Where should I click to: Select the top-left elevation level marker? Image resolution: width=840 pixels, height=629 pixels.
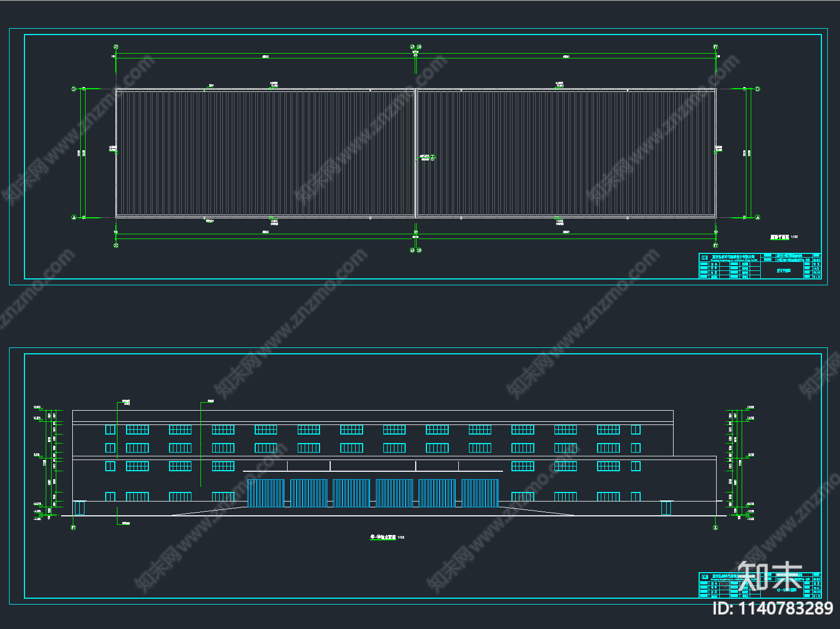point(37,407)
